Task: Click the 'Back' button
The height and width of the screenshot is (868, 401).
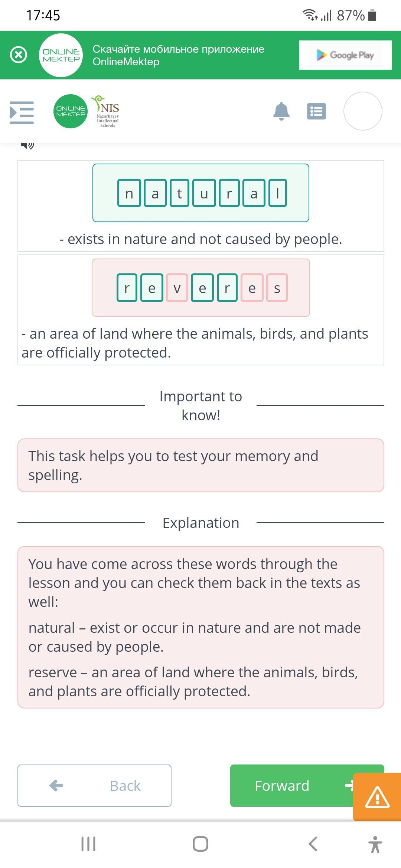Action: 94,786
